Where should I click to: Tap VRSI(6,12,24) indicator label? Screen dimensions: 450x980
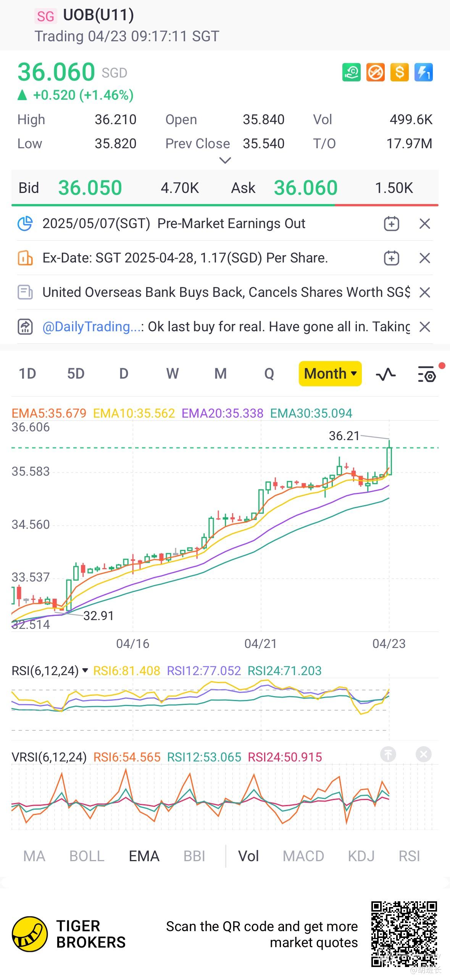click(49, 757)
